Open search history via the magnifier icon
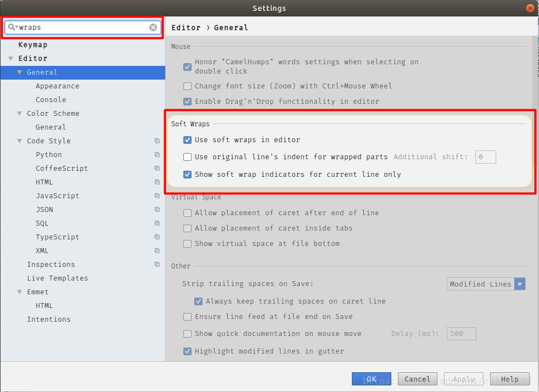This screenshot has height=392, width=539. (x=12, y=27)
